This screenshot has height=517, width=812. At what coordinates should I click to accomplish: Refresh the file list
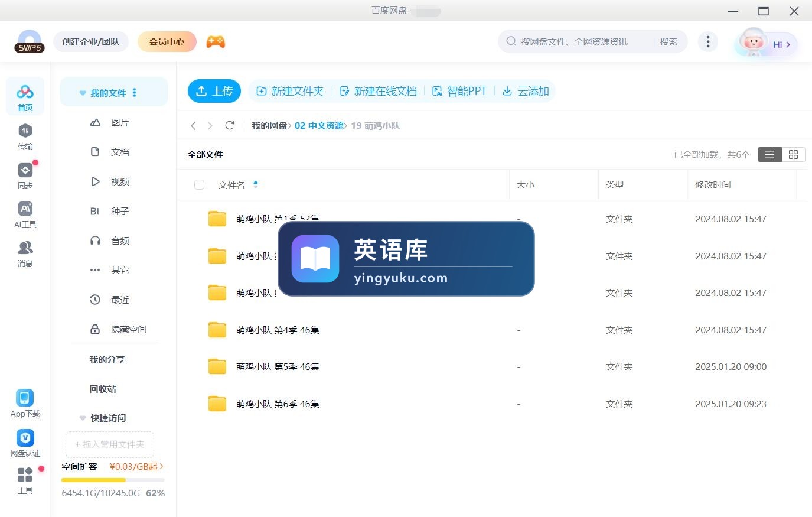click(x=230, y=125)
